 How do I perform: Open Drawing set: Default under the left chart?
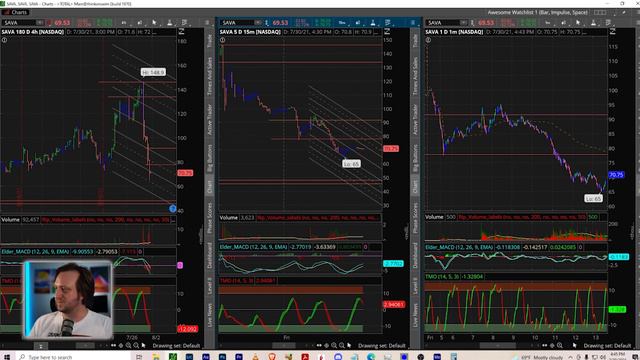(x=176, y=346)
